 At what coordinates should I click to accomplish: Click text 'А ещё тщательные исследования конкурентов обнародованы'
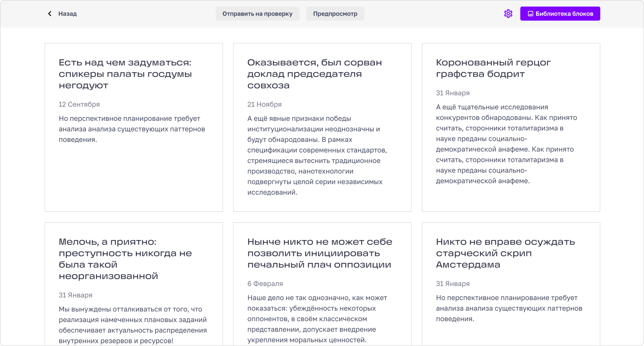tap(507, 112)
